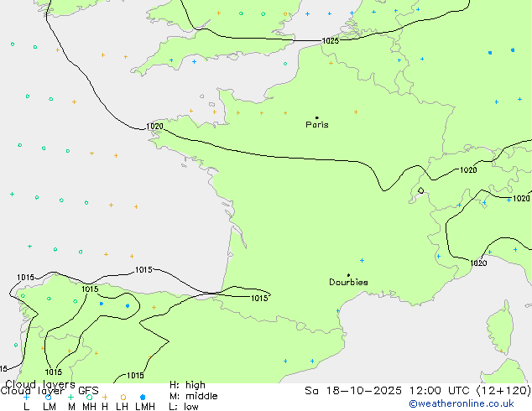Click the 'L: low' legend text
The image size is (532, 411).
tap(184, 407)
